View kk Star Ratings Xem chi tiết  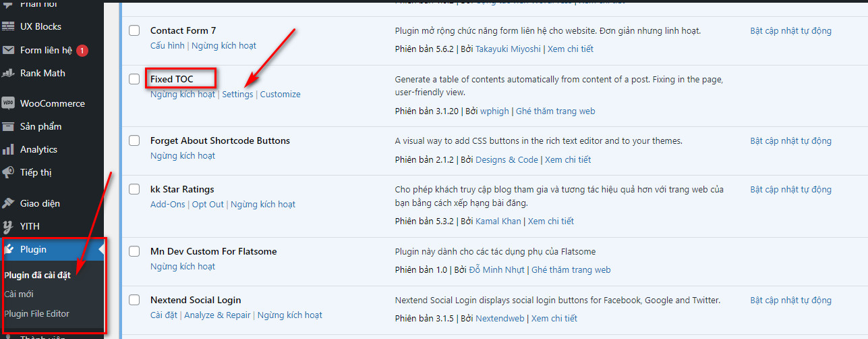click(551, 221)
